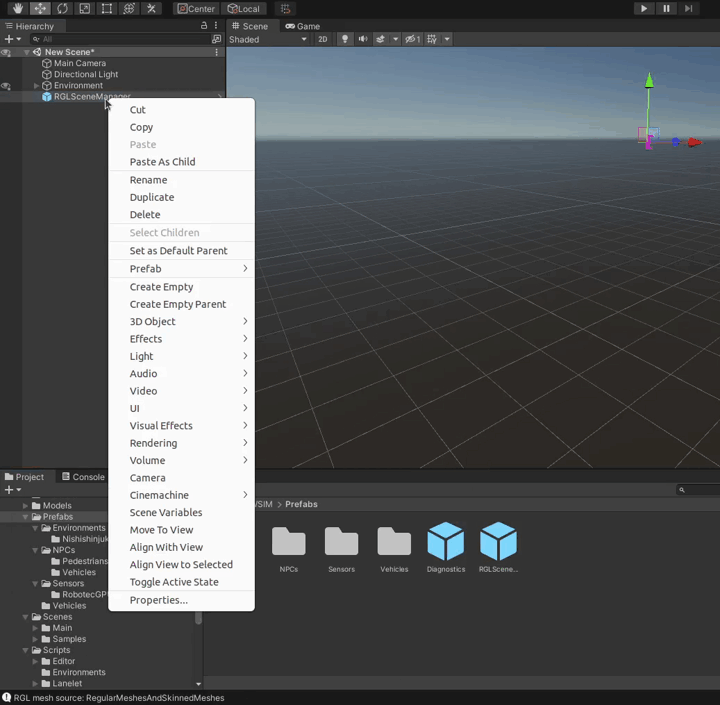
Task: Toggle scene audio speaker
Action: [x=363, y=39]
